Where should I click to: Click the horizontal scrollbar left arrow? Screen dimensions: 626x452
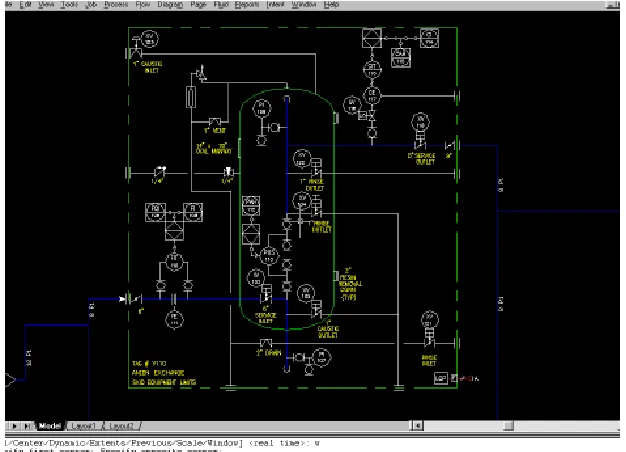[x=418, y=426]
